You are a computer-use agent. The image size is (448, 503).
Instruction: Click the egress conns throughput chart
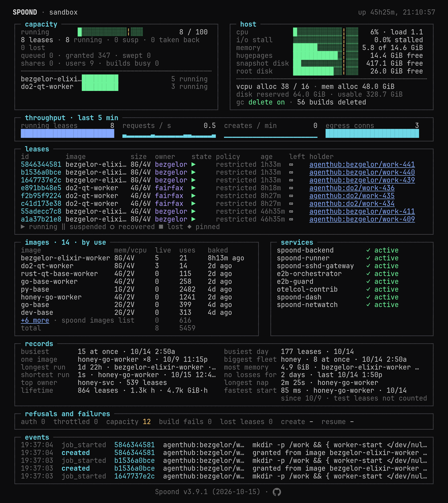(372, 133)
